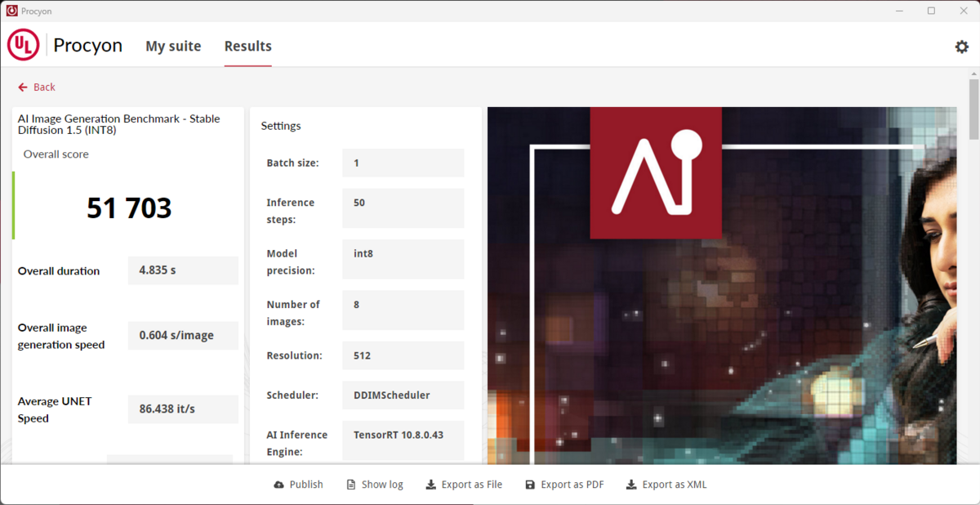This screenshot has height=505, width=980.
Task: Minimize the Procyon window
Action: pyautogui.click(x=900, y=11)
